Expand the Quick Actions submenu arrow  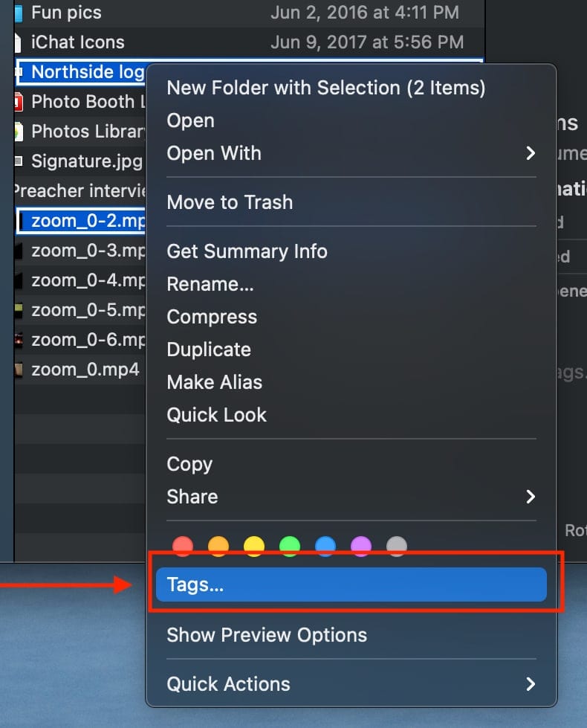(531, 684)
